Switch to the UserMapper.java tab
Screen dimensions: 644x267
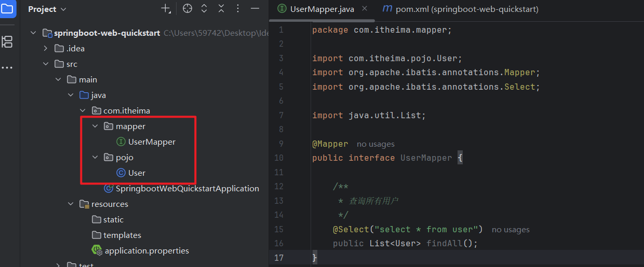click(322, 9)
